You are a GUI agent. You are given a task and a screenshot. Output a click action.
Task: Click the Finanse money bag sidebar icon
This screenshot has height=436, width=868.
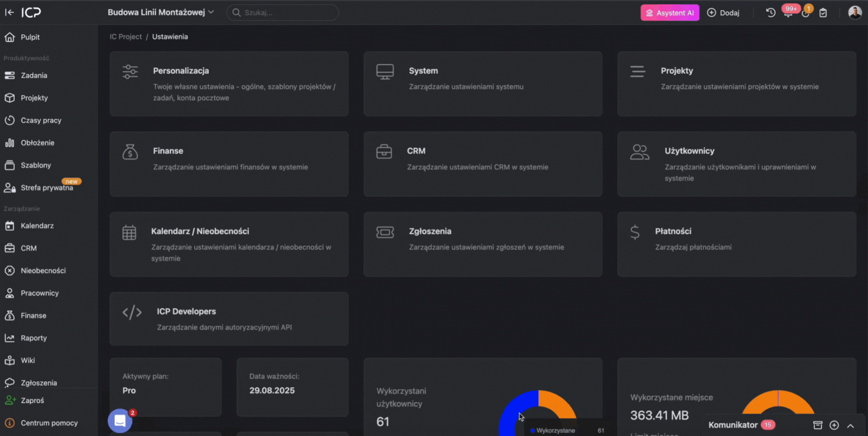click(10, 315)
